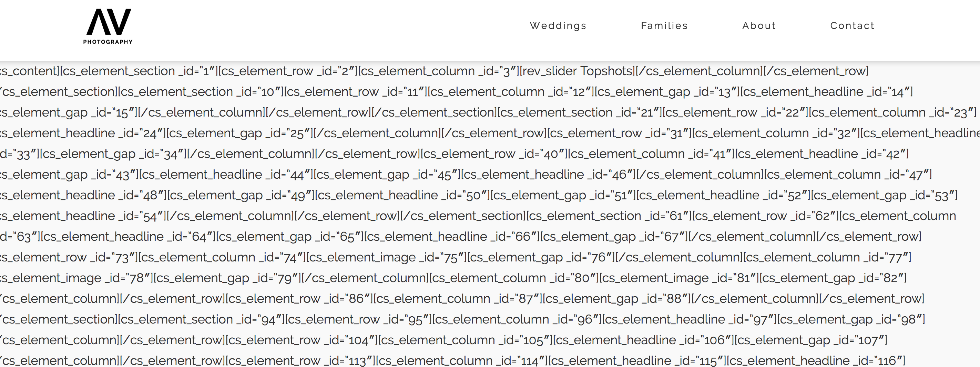Open the Weddings menu item
The height and width of the screenshot is (367, 980).
(x=558, y=26)
